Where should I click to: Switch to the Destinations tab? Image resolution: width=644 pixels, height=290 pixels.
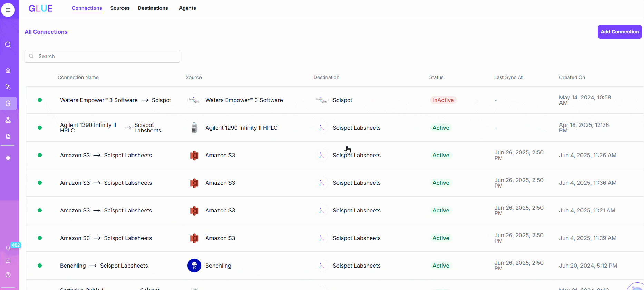pos(153,8)
